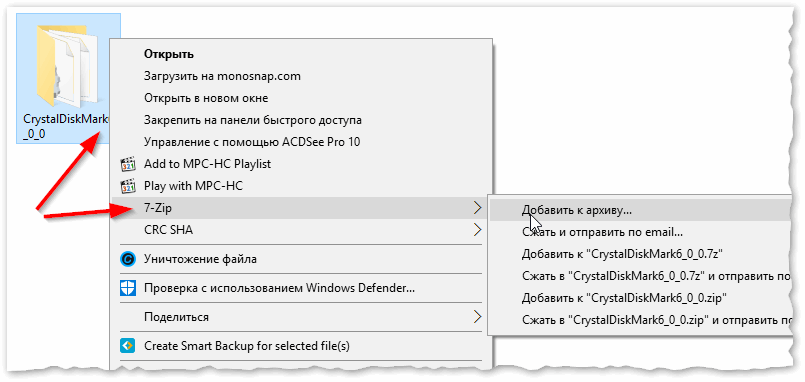This screenshot has width=805, height=382.
Task: Click the MPC-HC icon beside Add to Playlist
Action: (x=127, y=164)
